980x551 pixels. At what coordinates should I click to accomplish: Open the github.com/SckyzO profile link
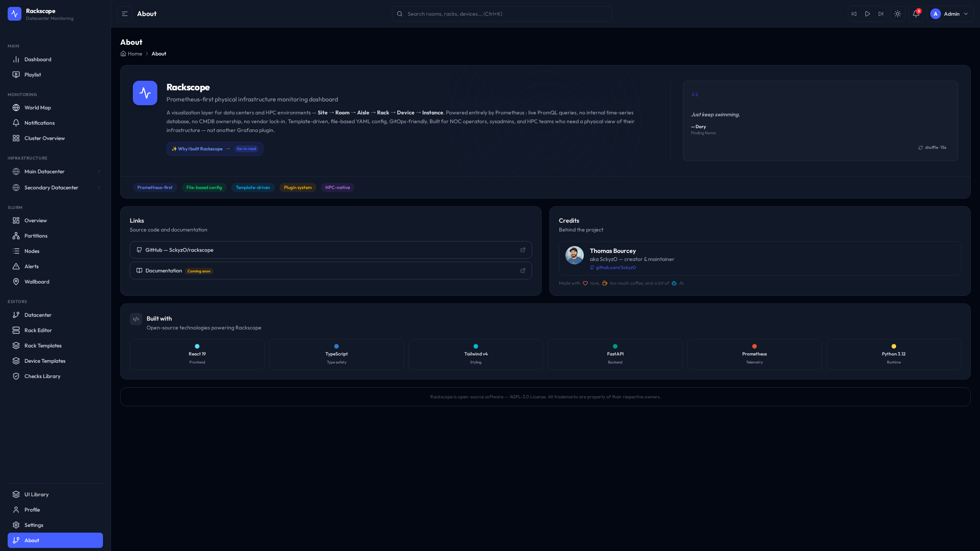coord(616,267)
